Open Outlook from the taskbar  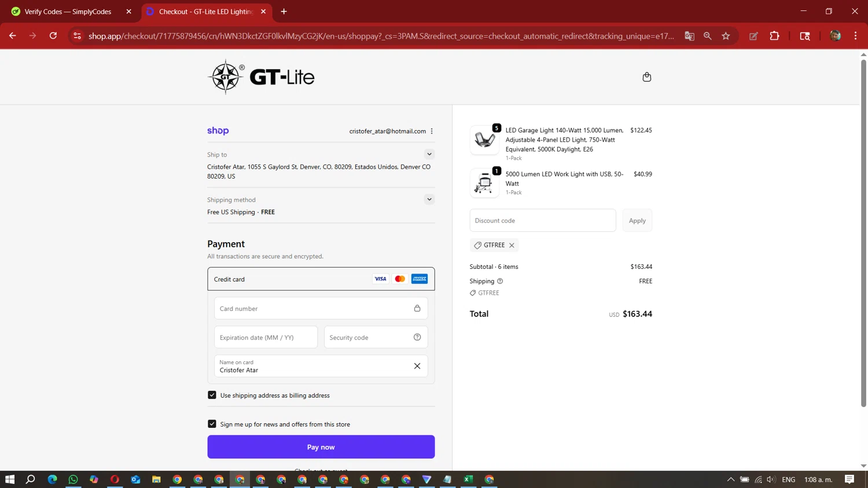point(135,479)
